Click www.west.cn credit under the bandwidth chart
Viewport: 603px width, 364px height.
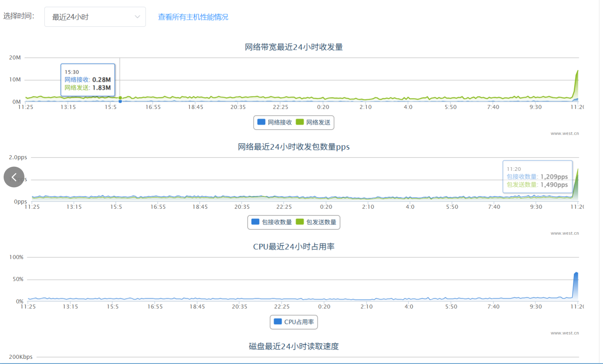click(564, 134)
